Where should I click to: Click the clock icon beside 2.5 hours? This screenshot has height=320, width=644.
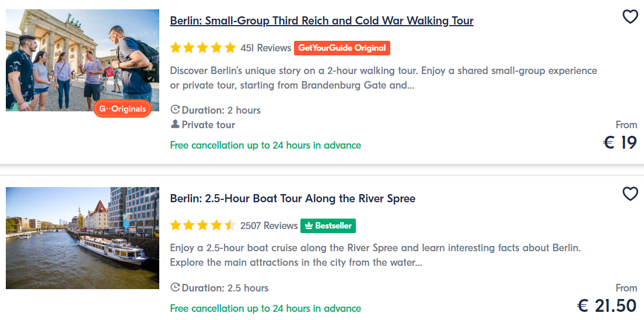pos(175,287)
